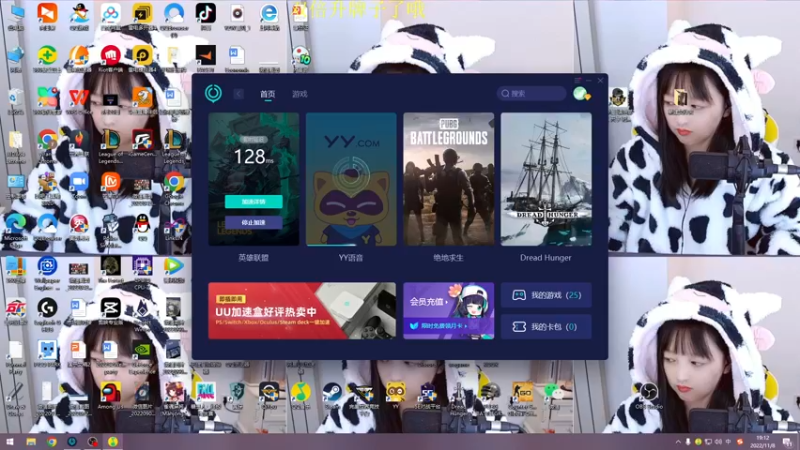800x450 pixels.
Task: Select the YY语音 game card
Action: point(351,179)
